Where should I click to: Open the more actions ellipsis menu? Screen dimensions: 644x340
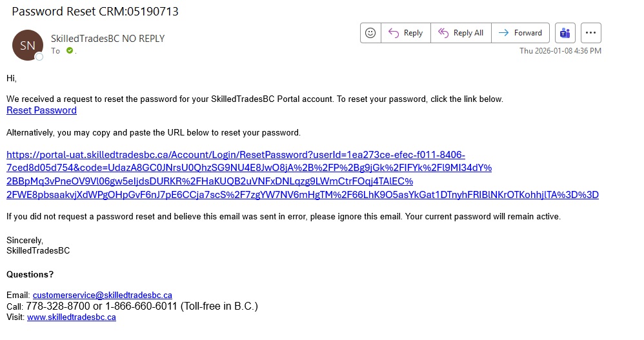(x=591, y=33)
